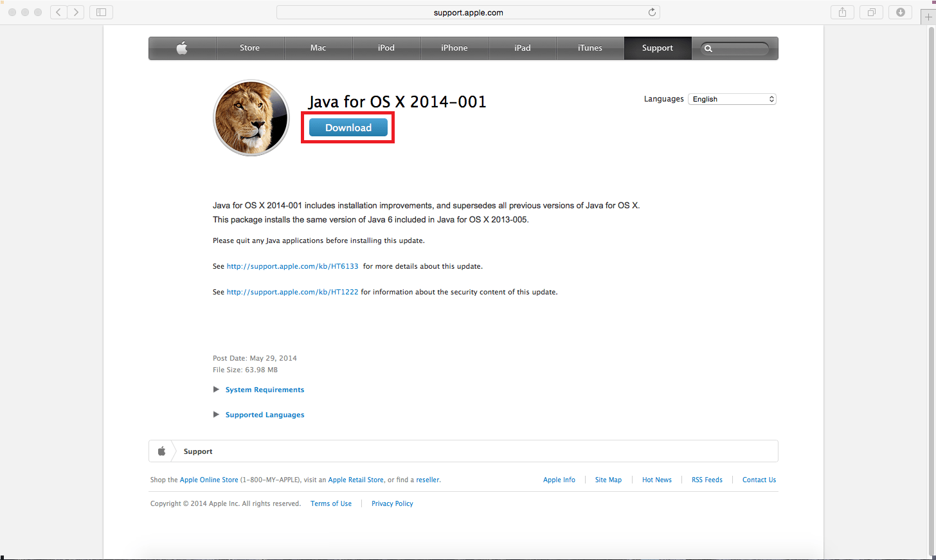Click the File Size: 63.98 MB text

pos(245,370)
